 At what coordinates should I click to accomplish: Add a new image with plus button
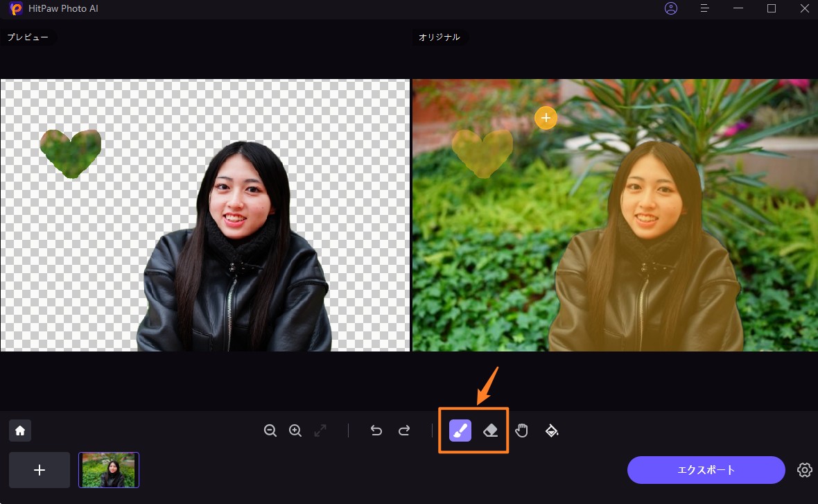(40, 470)
